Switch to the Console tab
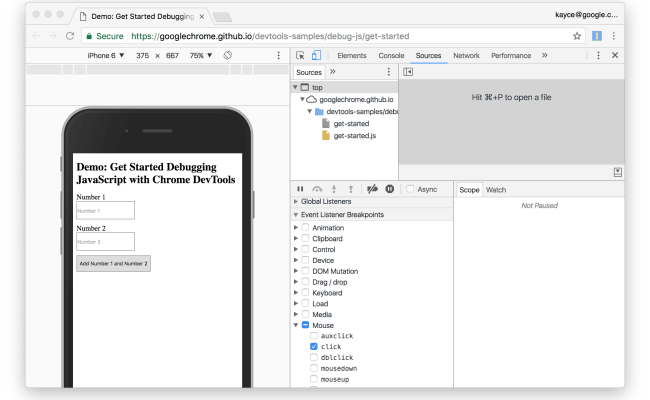This screenshot has width=650, height=400. (x=391, y=56)
